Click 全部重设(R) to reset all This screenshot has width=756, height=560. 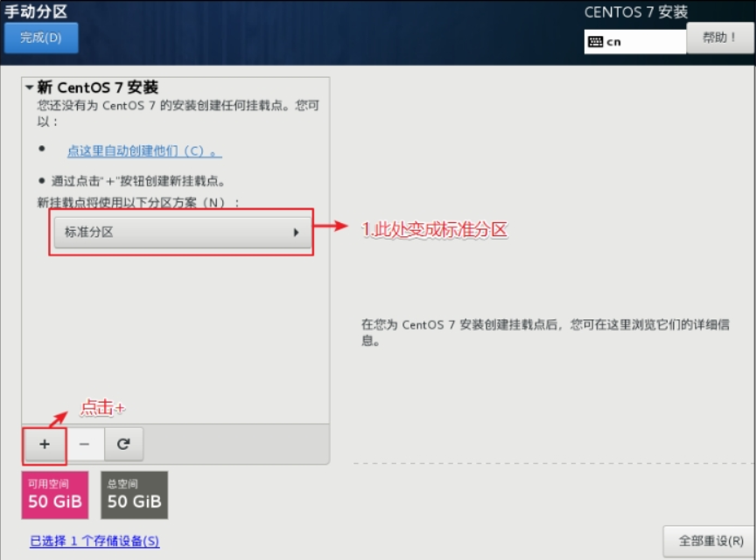pos(710,542)
